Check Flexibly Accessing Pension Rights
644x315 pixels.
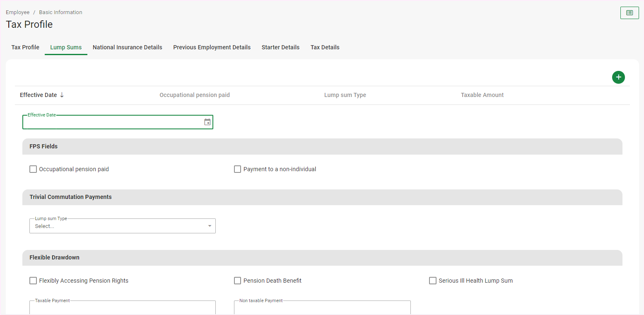(33, 281)
